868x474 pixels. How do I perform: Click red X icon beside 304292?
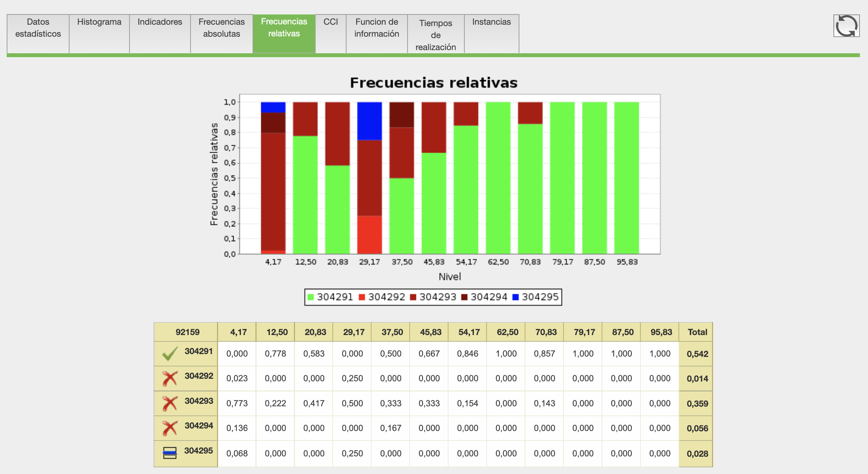(x=170, y=379)
